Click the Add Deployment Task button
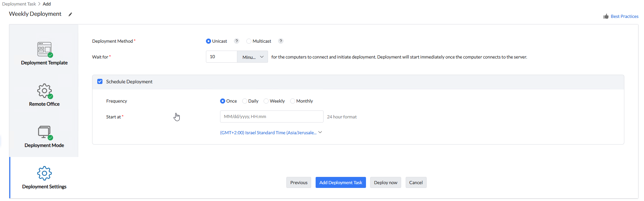 click(340, 182)
